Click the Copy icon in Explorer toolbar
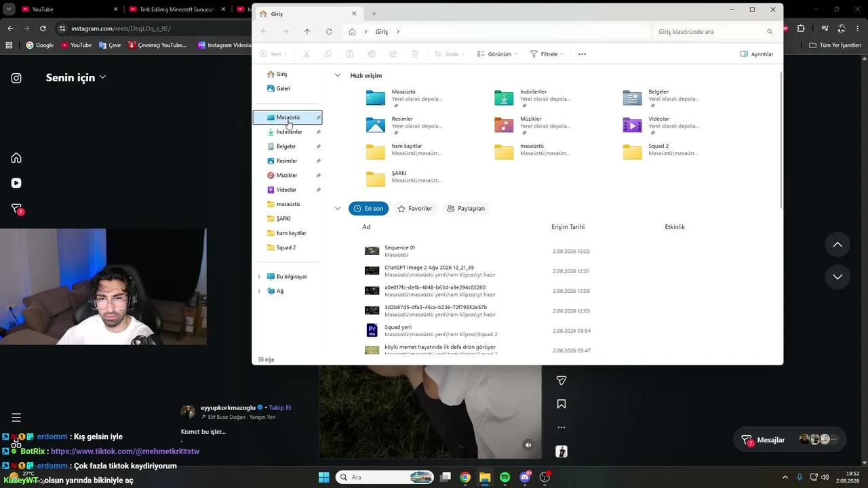This screenshot has height=488, width=868. (x=328, y=54)
